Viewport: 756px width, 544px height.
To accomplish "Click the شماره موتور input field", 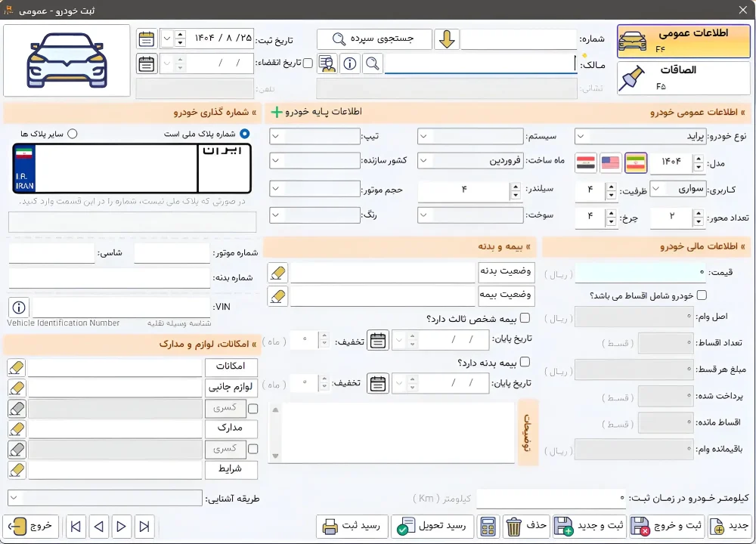I will click(172, 253).
